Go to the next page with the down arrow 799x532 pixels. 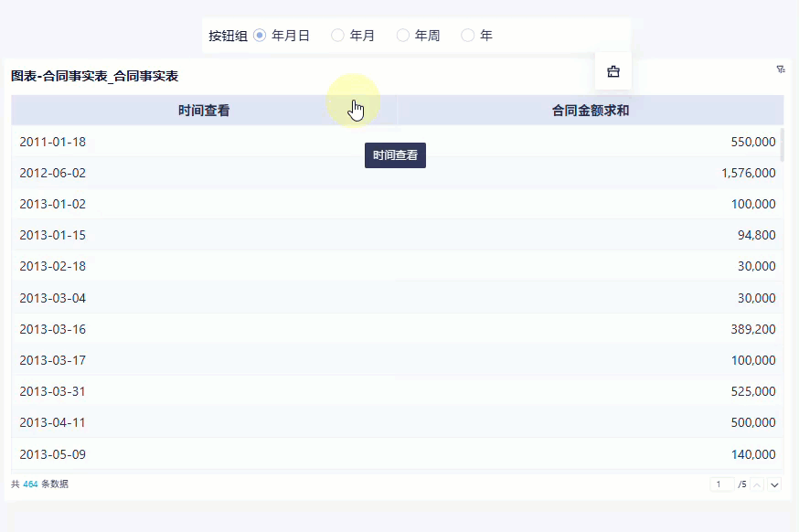774,484
